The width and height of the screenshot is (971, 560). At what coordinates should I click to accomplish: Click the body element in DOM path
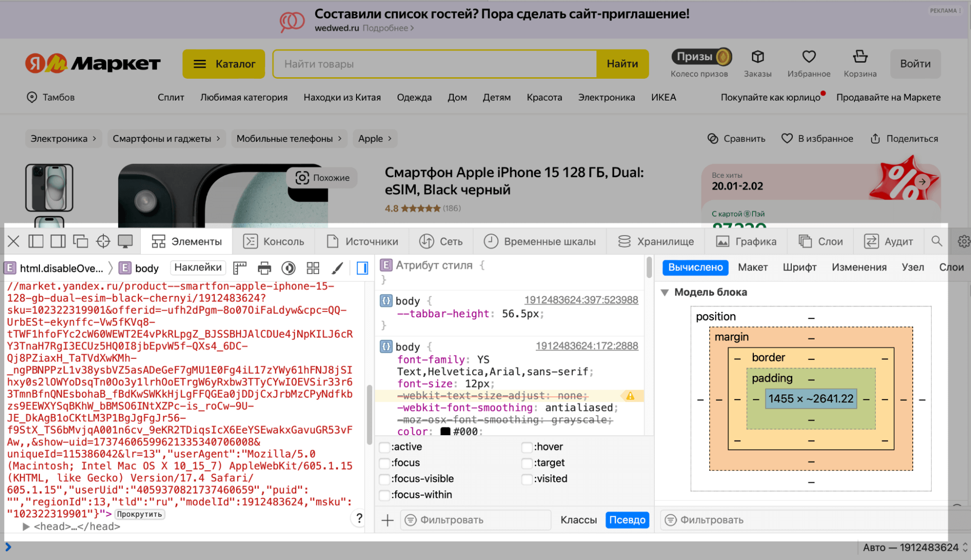pyautogui.click(x=140, y=268)
